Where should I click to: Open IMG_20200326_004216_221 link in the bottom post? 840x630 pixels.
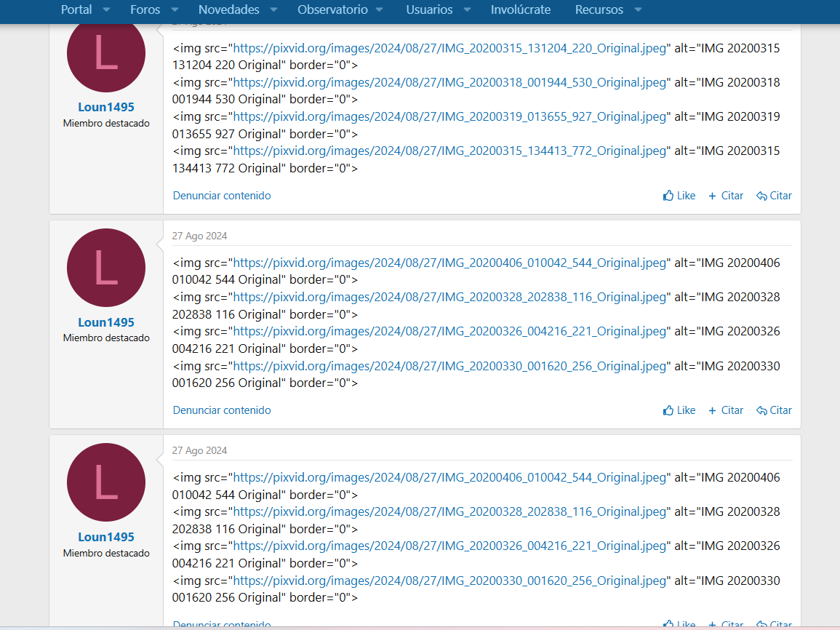click(450, 546)
